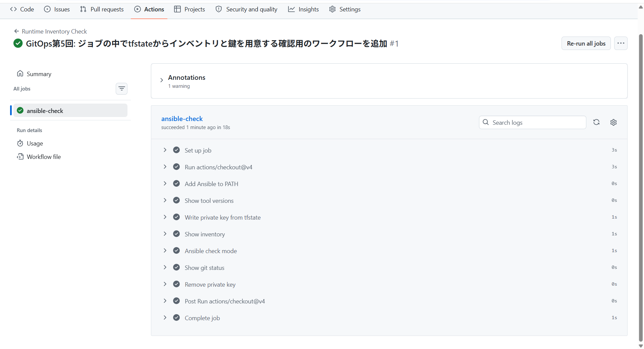Click the '1 warning' annotations text
644x349 pixels.
pyautogui.click(x=179, y=86)
